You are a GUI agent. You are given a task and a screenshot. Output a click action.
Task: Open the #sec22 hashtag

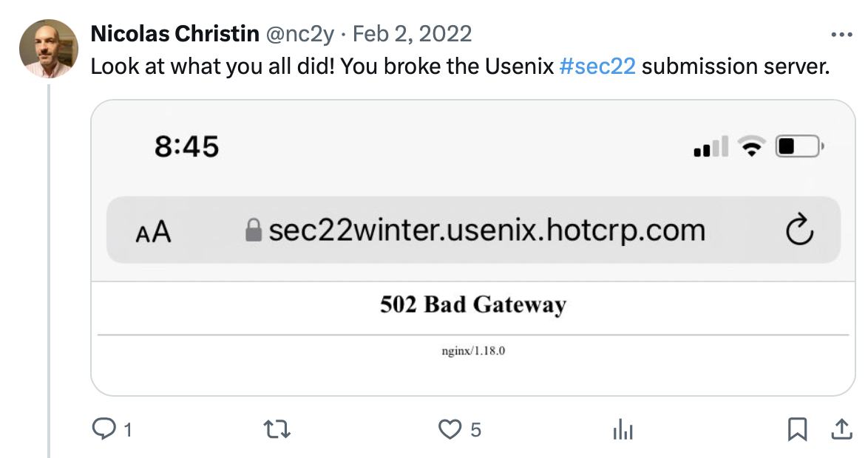tap(597, 66)
